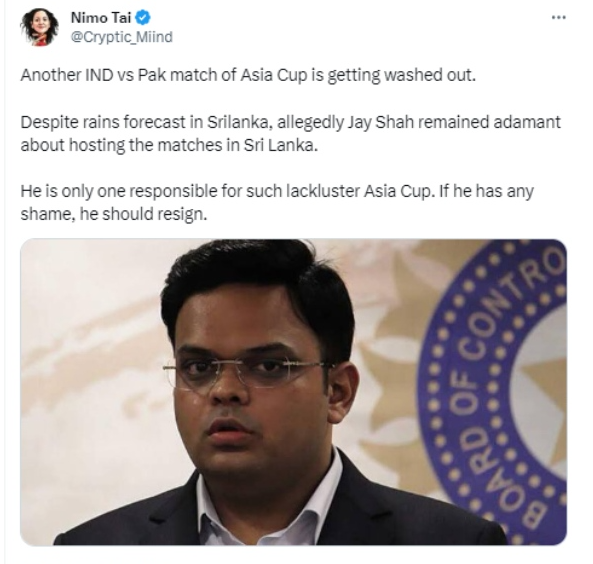Click the blue verified badge beside Nimo Tai
Viewport: 593px width, 564px height.
click(143, 17)
